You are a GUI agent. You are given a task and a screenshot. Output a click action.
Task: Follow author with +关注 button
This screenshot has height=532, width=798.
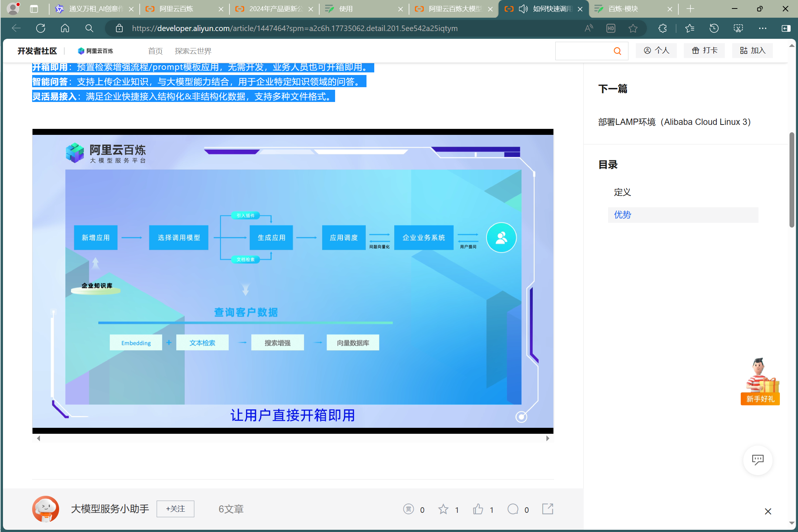click(175, 509)
